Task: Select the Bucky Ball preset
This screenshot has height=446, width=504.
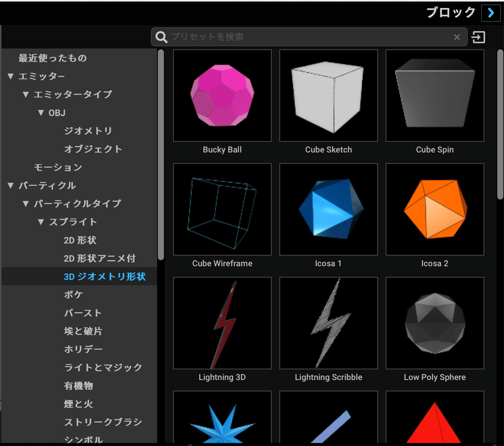Action: coord(222,95)
